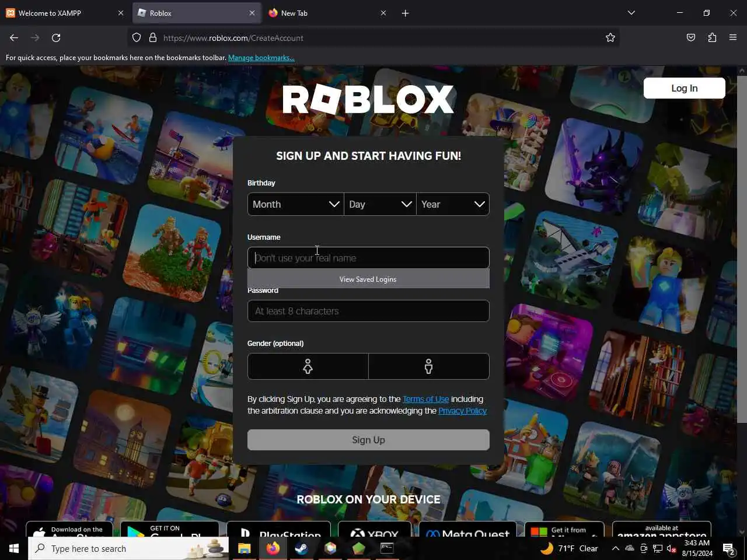Open the weather widget showing 71°F Clear
747x560 pixels.
569,548
